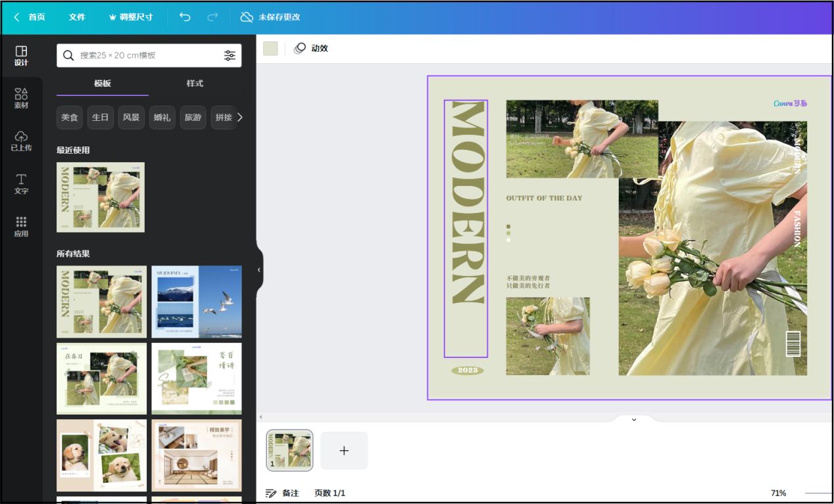Open the background color swatch
Viewport: 834px width, 504px height.
[x=270, y=49]
